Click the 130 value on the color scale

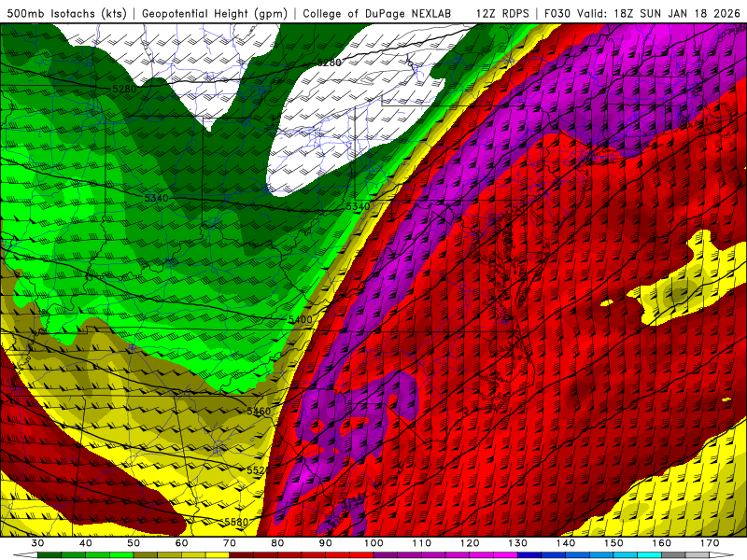point(518,543)
